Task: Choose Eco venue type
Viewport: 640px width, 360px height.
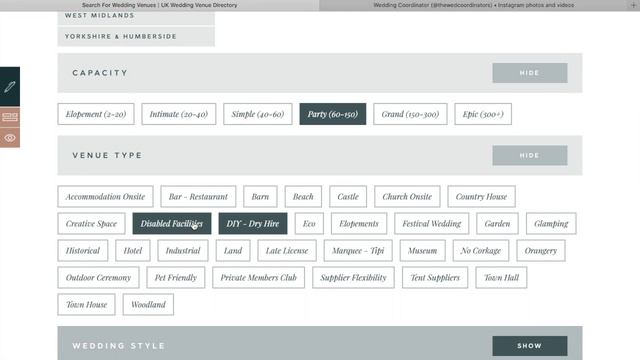Action: point(309,224)
